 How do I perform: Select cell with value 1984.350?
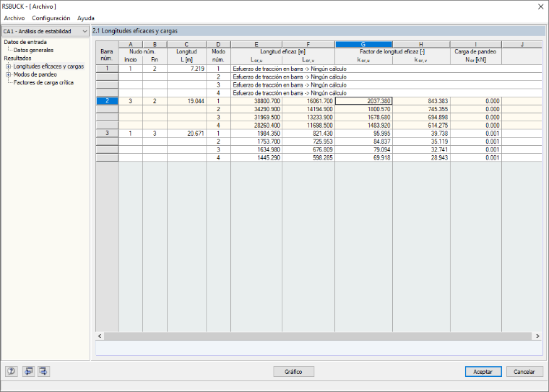(256, 134)
